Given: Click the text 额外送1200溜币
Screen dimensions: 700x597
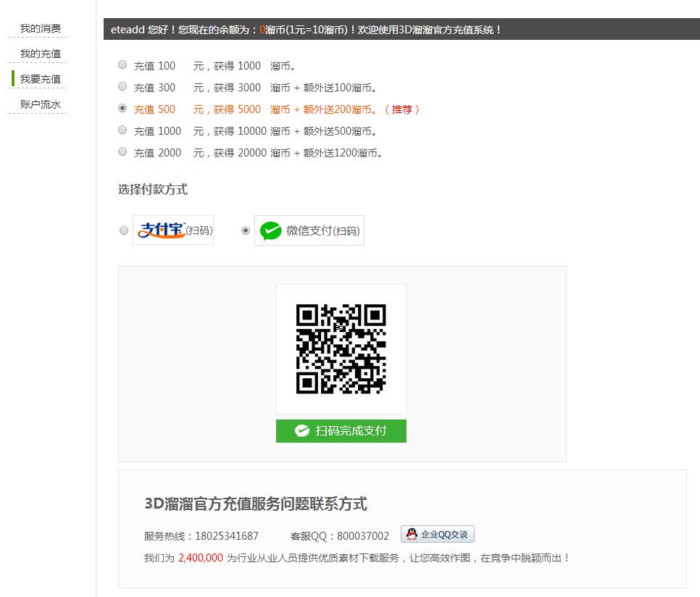Looking at the screenshot, I should coord(341,153).
